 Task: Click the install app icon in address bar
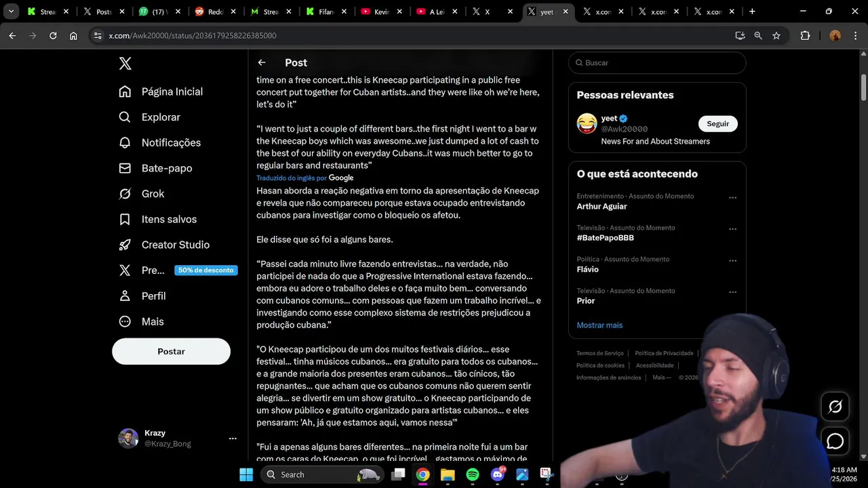tap(740, 35)
